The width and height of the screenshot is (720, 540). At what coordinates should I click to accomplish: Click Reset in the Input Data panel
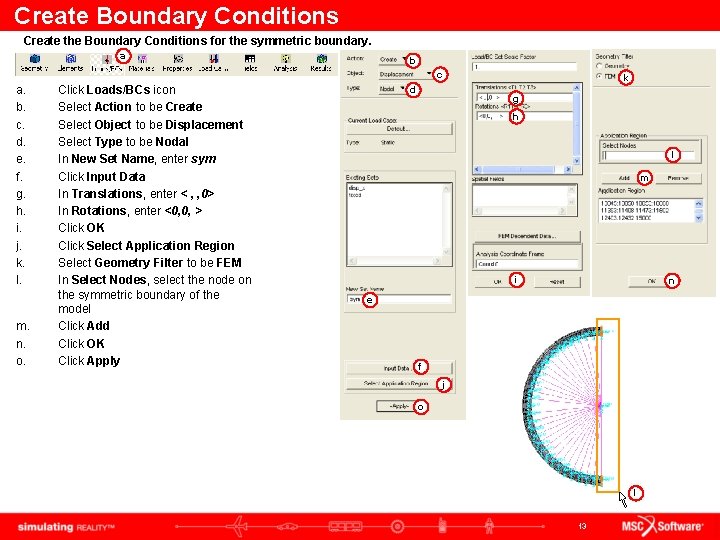point(557,281)
